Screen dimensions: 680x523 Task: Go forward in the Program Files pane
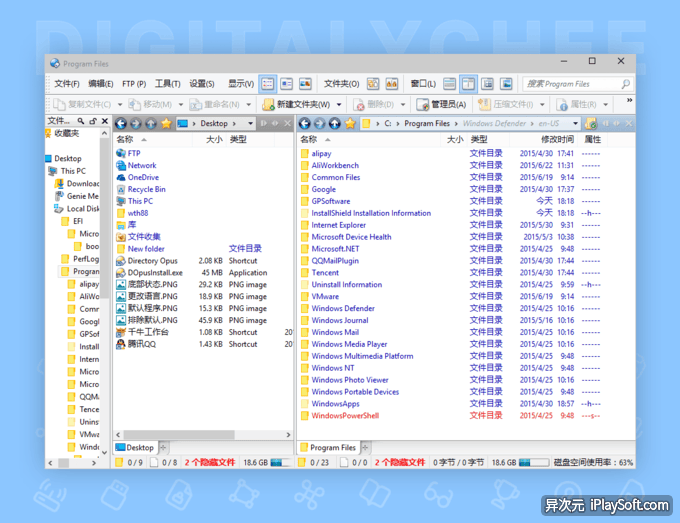click(x=320, y=124)
